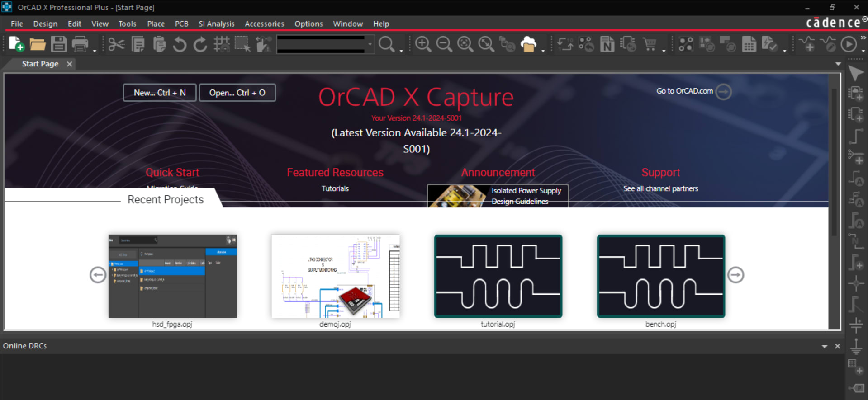Screen dimensions: 868x400
Task: Expand the search options dropdown arrow
Action: (x=401, y=51)
